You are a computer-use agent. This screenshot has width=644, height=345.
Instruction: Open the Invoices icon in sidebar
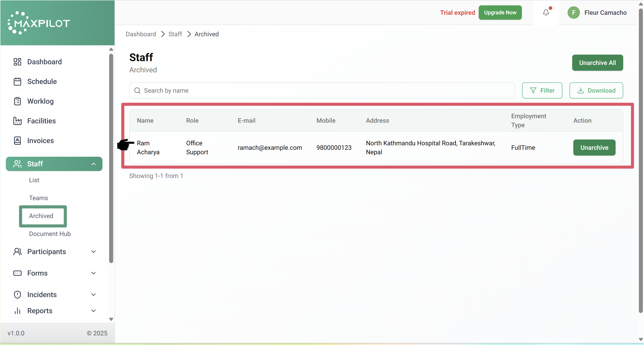point(17,141)
